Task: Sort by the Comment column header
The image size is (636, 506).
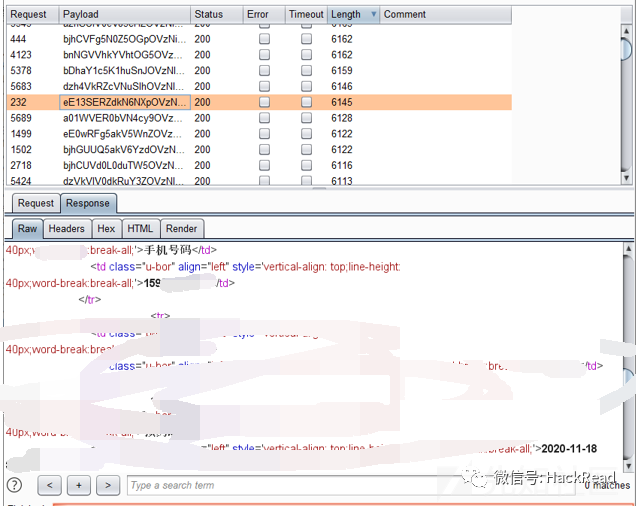Action: coord(445,15)
